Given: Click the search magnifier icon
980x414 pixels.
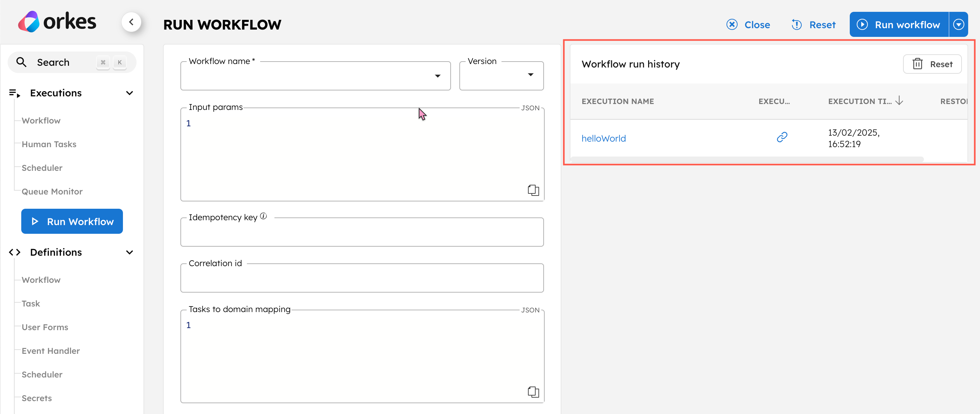Looking at the screenshot, I should (21, 62).
